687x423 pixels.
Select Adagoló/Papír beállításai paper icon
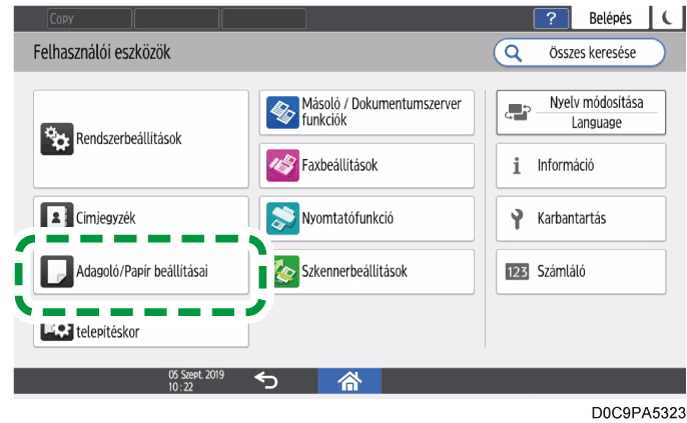(x=57, y=271)
